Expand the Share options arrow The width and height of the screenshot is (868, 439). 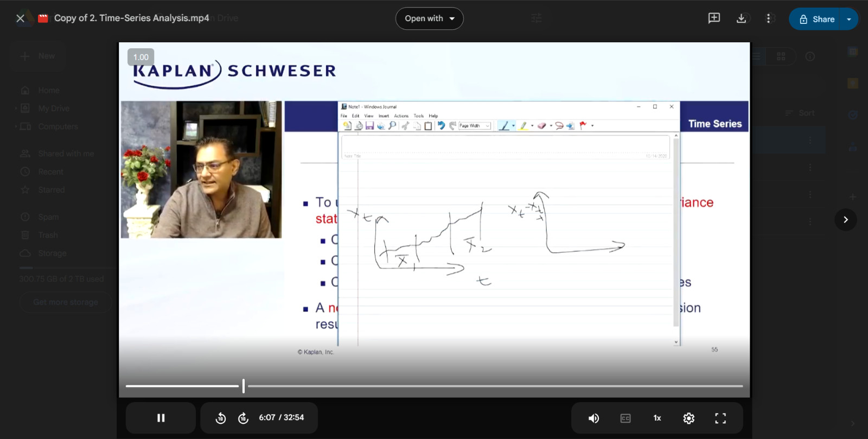[849, 19]
